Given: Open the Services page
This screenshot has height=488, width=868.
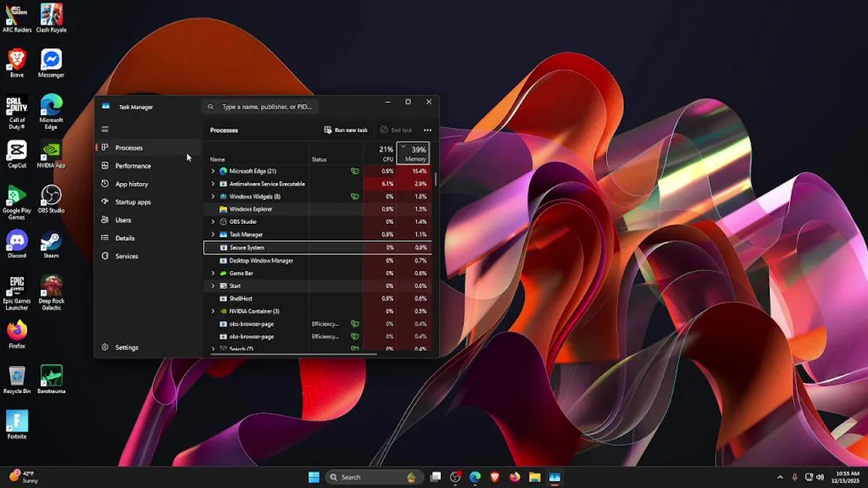Looking at the screenshot, I should (x=147, y=256).
